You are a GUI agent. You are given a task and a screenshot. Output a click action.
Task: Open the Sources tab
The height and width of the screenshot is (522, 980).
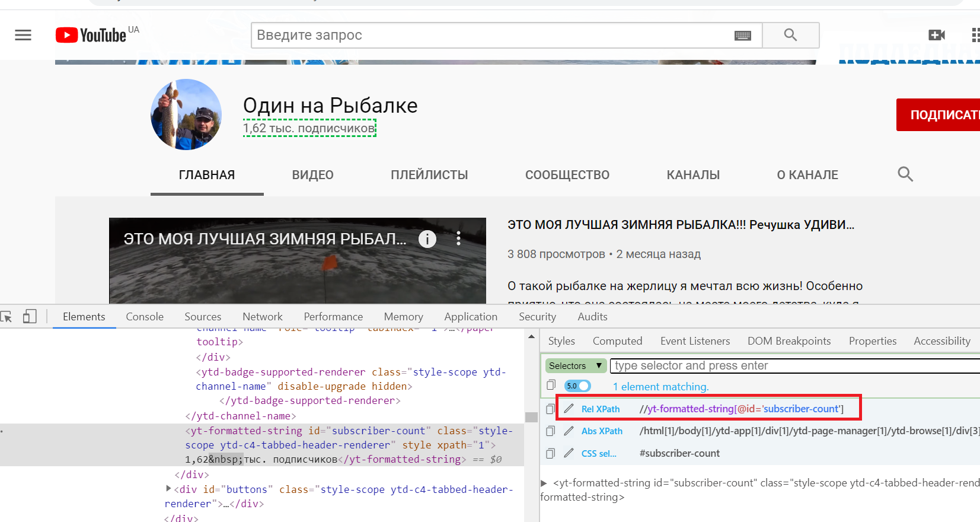tap(203, 317)
